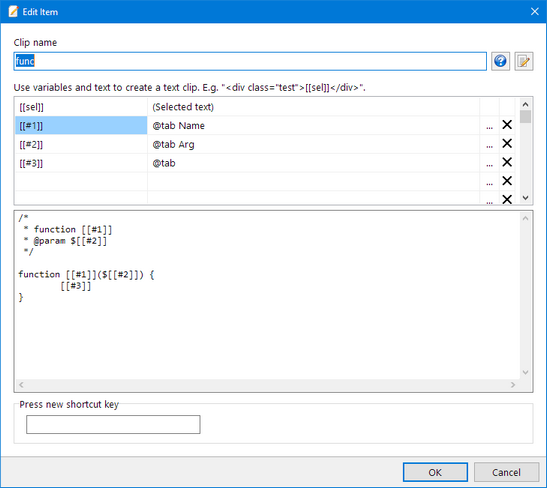Click the up arrow of the variables list scrollbar
Viewport: 547px width, 488px height.
(x=526, y=104)
